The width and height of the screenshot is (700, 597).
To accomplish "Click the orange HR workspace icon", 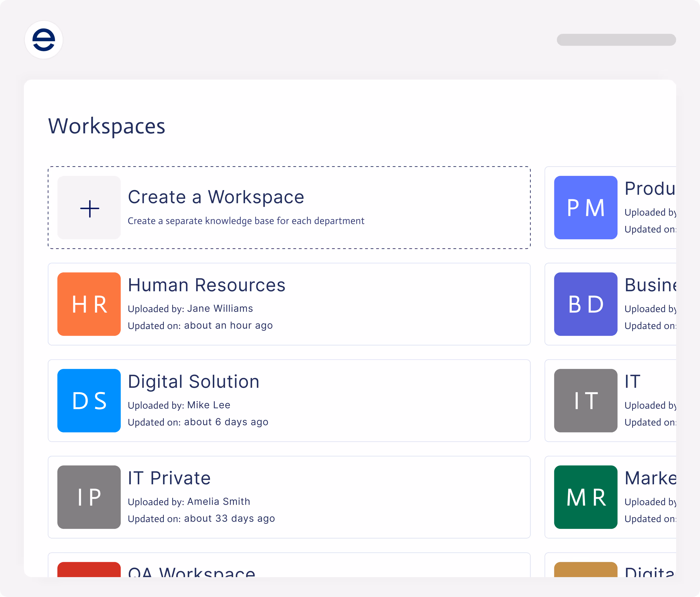I will (x=89, y=304).
